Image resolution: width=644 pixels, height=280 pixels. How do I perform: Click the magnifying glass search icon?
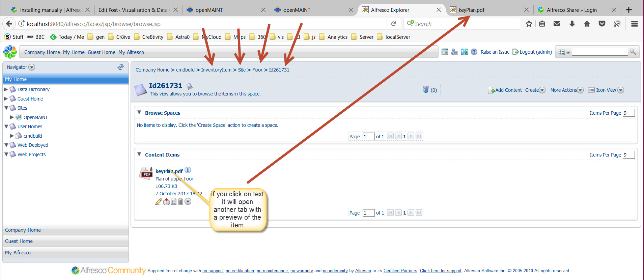(633, 52)
